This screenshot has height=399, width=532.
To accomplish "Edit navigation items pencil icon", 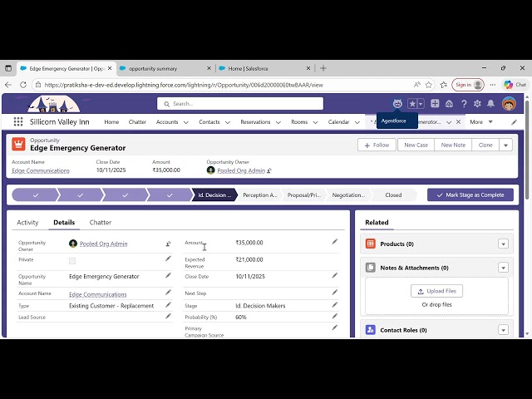I will [514, 122].
